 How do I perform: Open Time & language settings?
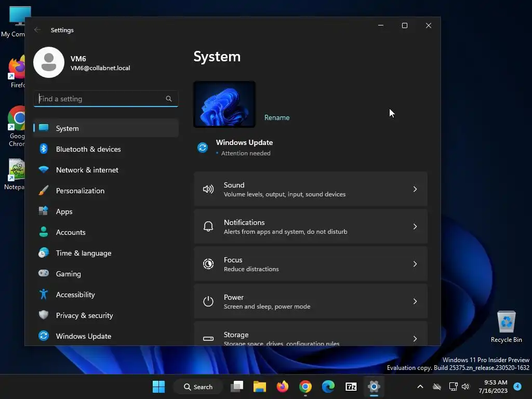(x=106, y=253)
